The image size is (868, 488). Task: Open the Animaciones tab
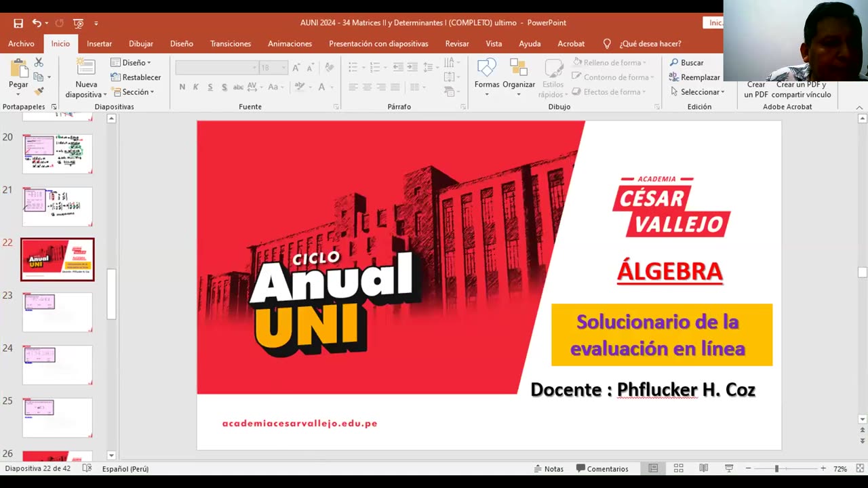[x=290, y=43]
